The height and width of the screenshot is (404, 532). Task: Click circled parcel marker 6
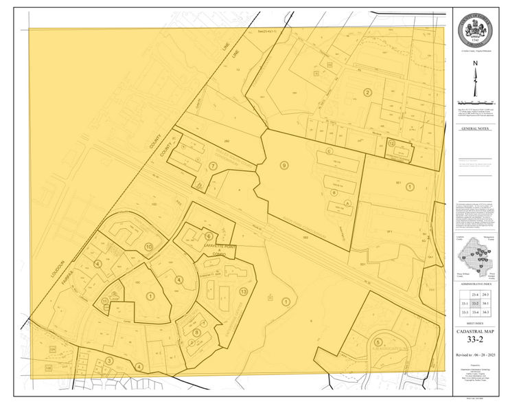(208, 236)
